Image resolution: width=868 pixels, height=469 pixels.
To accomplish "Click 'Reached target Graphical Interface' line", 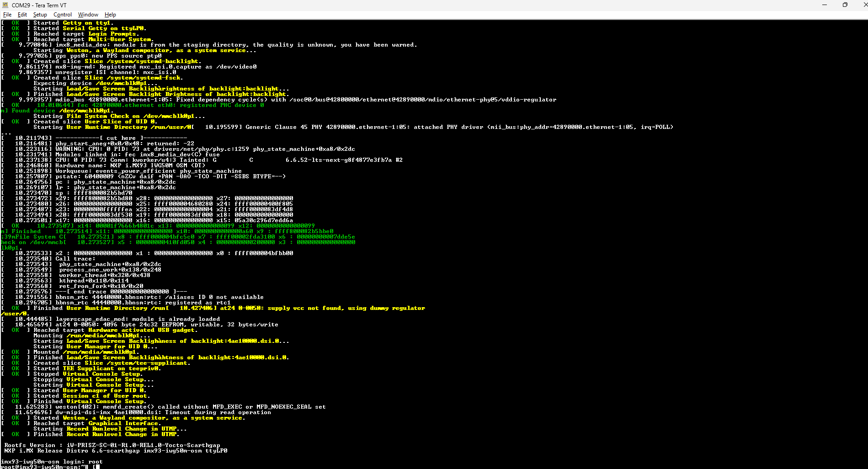I will click(x=81, y=423).
